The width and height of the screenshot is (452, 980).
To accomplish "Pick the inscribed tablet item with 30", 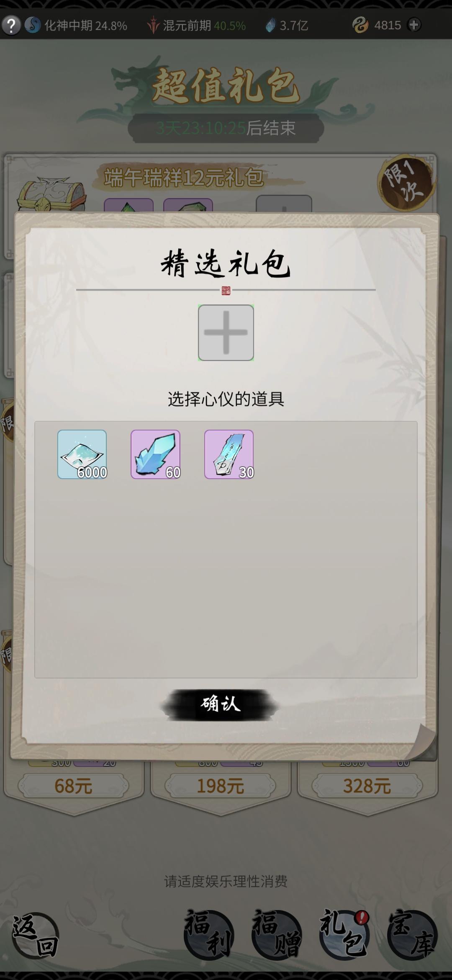I will pos(229,454).
